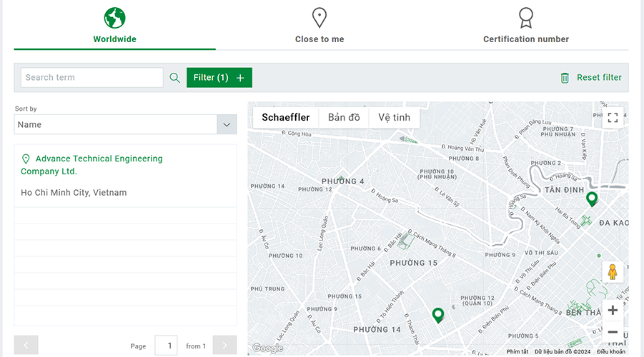Click the trash can reset icon

coord(565,78)
